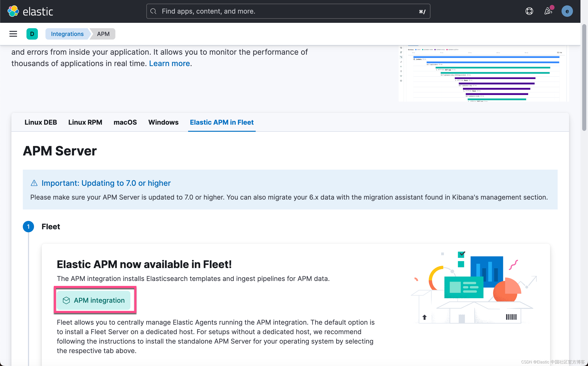Click the keyboard shortcut hint in search bar

pyautogui.click(x=422, y=11)
